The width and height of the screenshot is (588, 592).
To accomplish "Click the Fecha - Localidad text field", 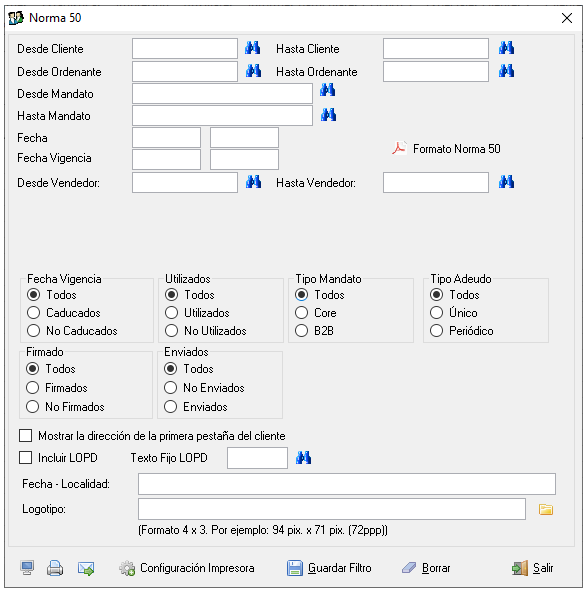I will (x=347, y=484).
